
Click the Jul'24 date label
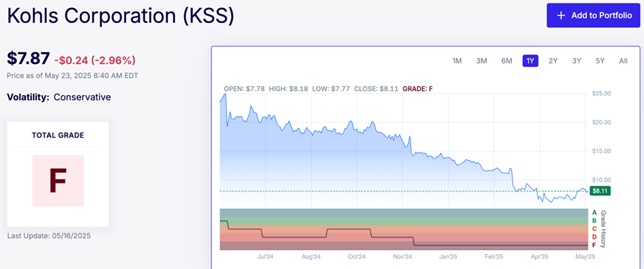tap(266, 256)
